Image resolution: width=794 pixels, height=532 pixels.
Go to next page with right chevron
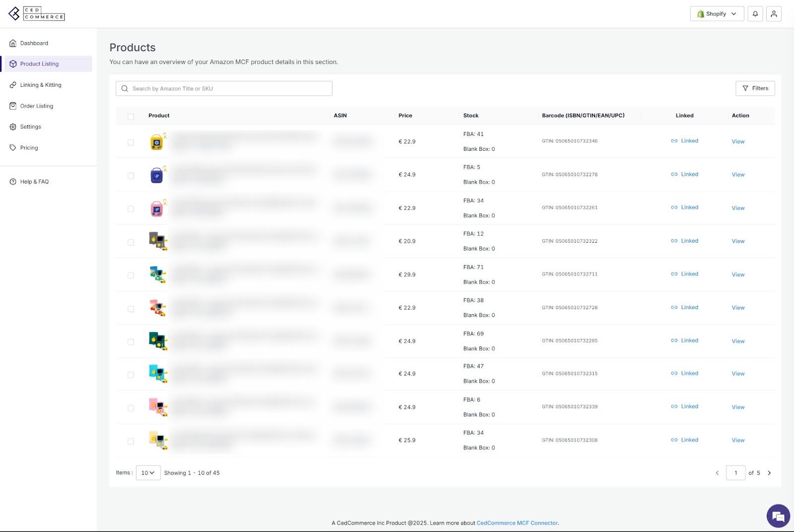[769, 473]
